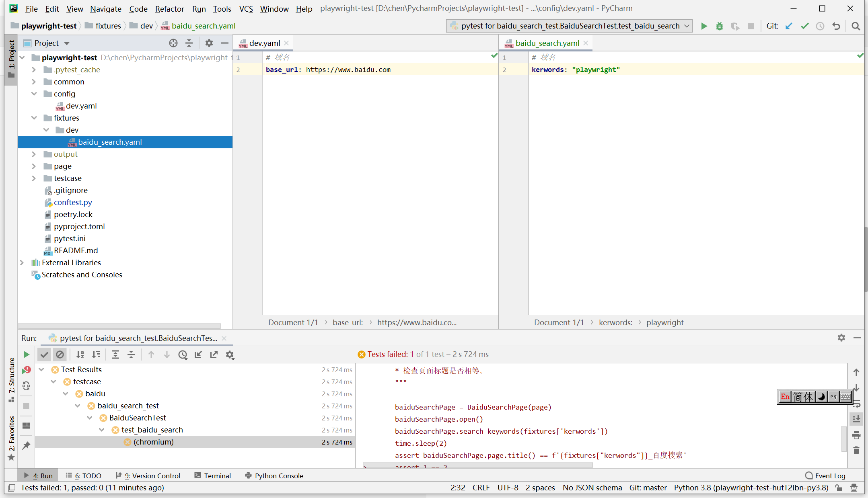The image size is (868, 498).
Task: Click locate file crosshair icon in Project panel
Action: (x=173, y=43)
